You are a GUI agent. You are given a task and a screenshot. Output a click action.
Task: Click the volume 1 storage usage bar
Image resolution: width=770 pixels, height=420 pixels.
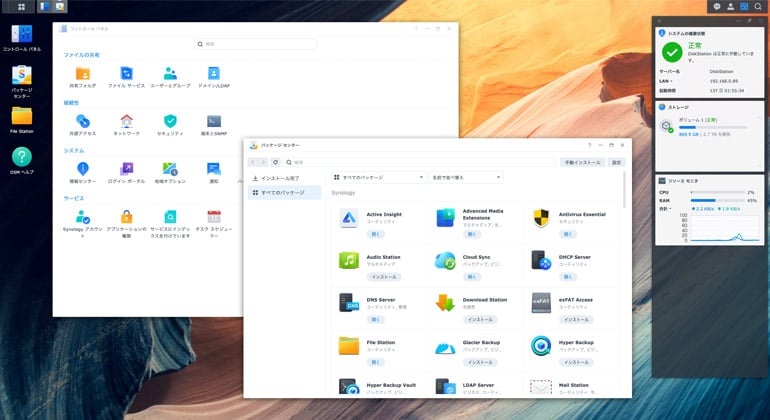click(x=713, y=128)
